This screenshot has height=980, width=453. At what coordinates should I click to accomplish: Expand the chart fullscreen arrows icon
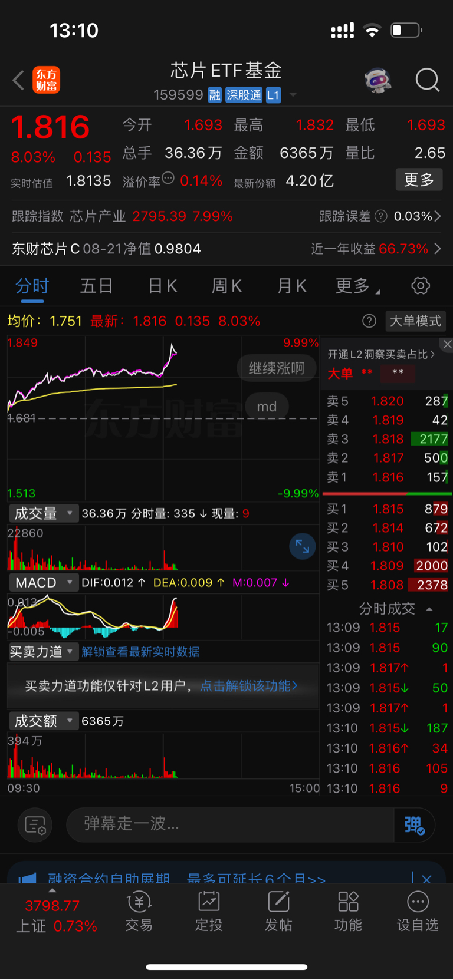(302, 546)
